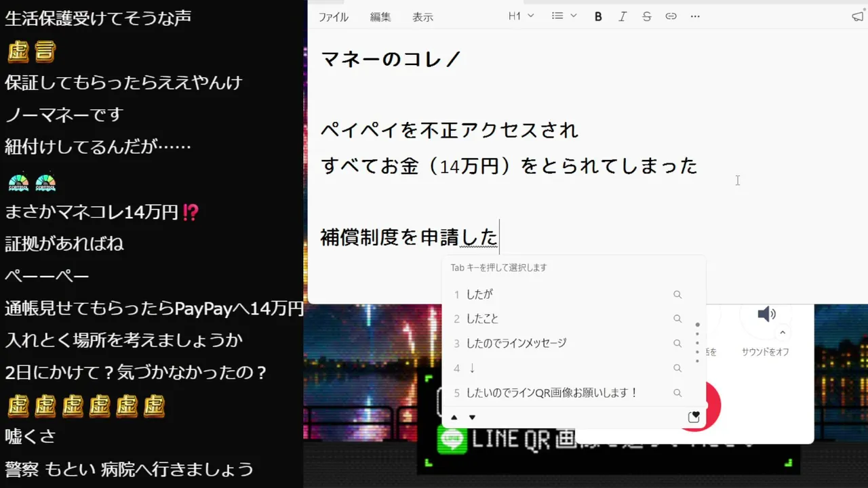Search the web for candidate したが

click(677, 294)
